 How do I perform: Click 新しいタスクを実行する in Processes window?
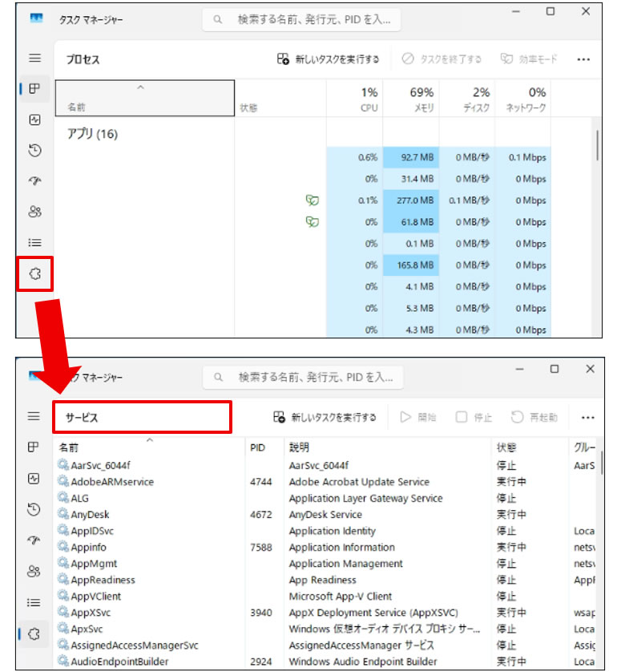click(x=328, y=59)
